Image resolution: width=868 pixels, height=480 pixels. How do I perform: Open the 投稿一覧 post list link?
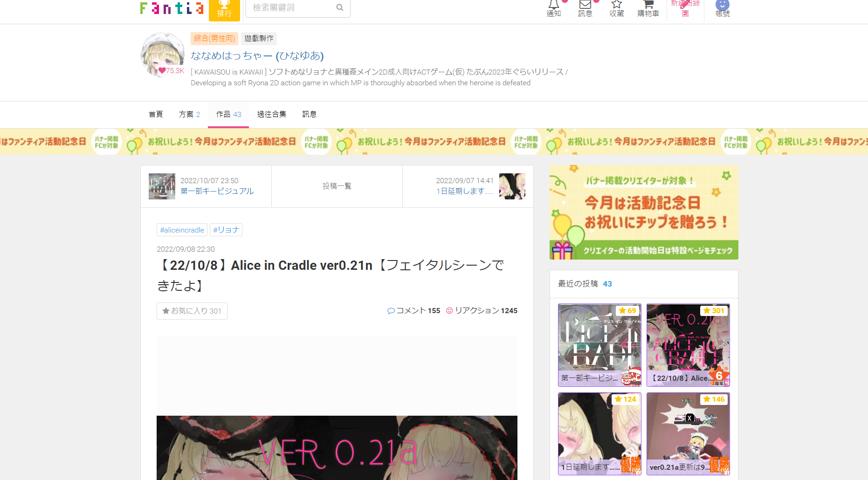(337, 186)
